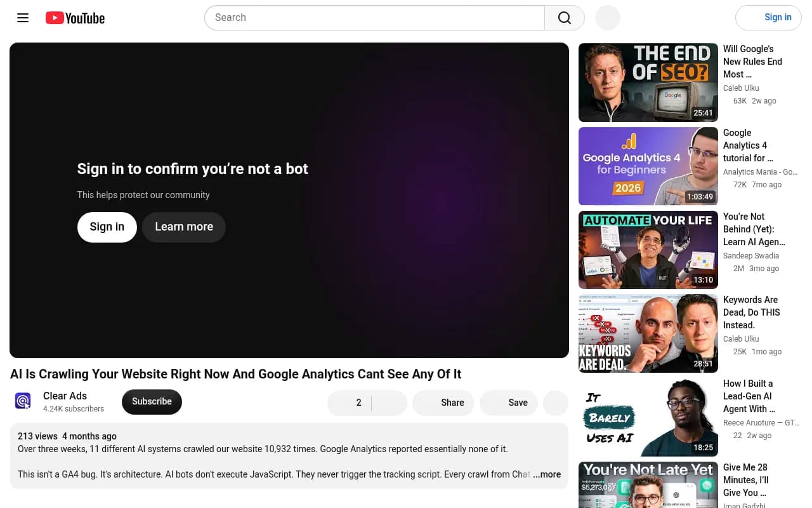The image size is (812, 508).
Task: Click the video title about AI crawling
Action: click(235, 374)
